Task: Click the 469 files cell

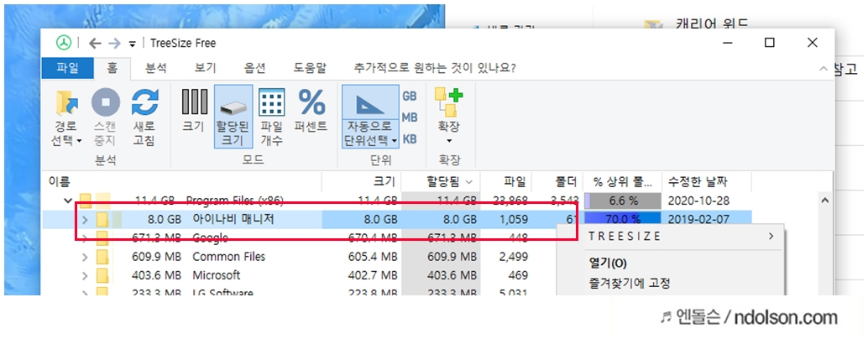Action: (518, 275)
